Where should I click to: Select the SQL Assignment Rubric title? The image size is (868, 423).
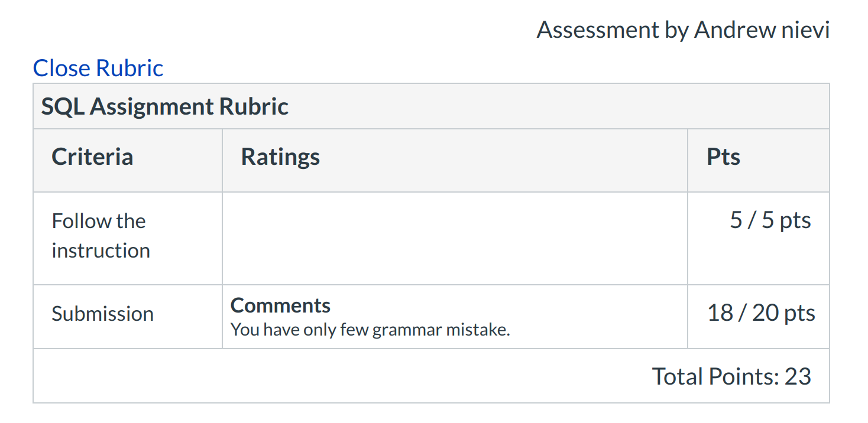(x=164, y=106)
